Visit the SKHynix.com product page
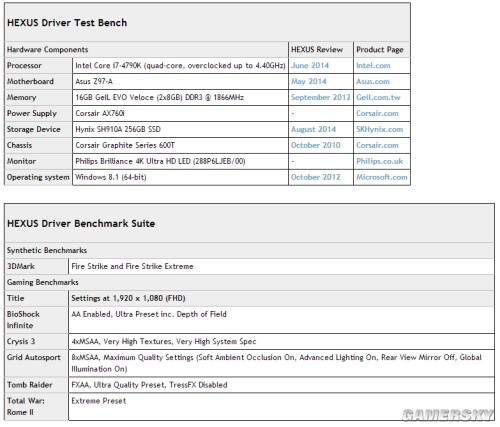The height and width of the screenshot is (427, 500). (380, 129)
